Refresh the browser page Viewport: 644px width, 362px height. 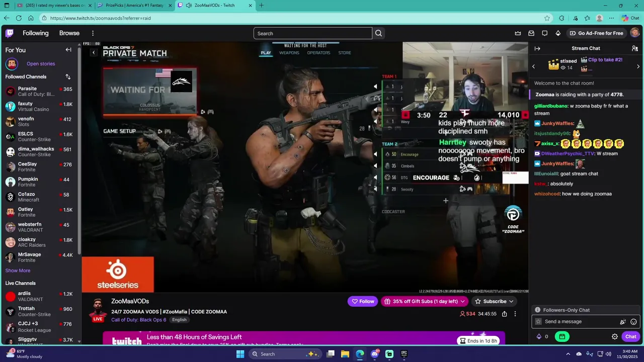(x=19, y=18)
